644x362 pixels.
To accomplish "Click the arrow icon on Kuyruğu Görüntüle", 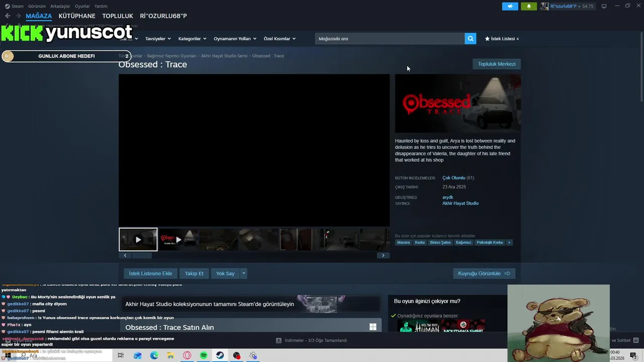I will click(507, 274).
